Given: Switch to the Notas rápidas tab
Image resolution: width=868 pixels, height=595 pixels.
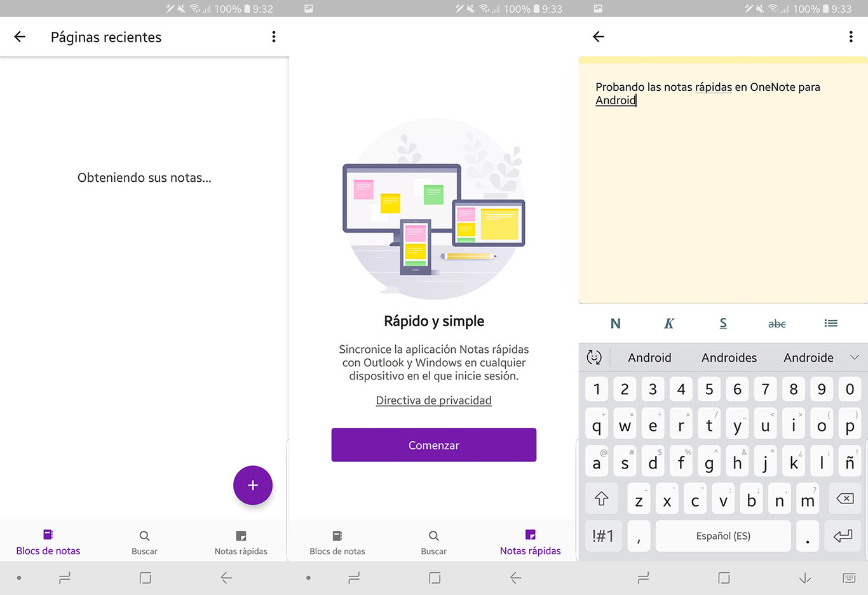Looking at the screenshot, I should coord(531,542).
